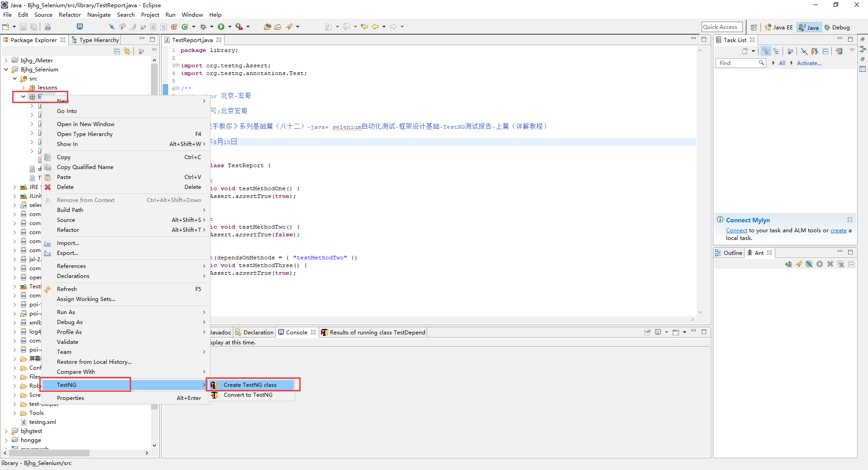Screen dimensions: 868x470
Task: Click the Package Explorer horizontal scrollbar
Action: [x=50, y=453]
